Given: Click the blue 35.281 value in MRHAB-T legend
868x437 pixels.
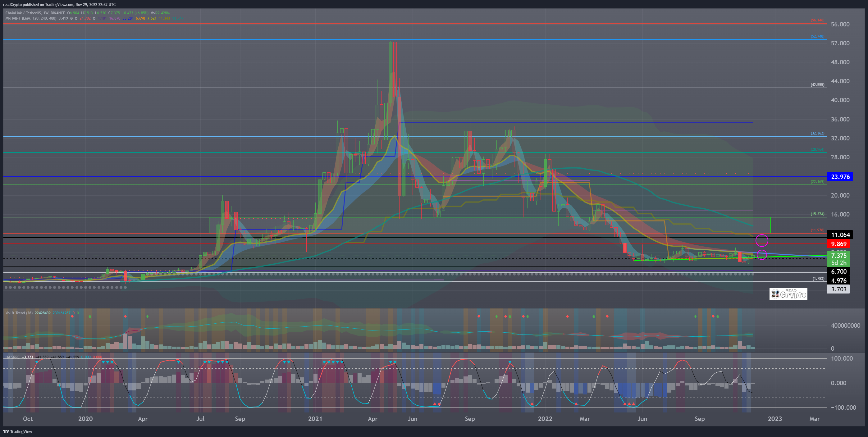Looking at the screenshot, I should click(x=128, y=18).
